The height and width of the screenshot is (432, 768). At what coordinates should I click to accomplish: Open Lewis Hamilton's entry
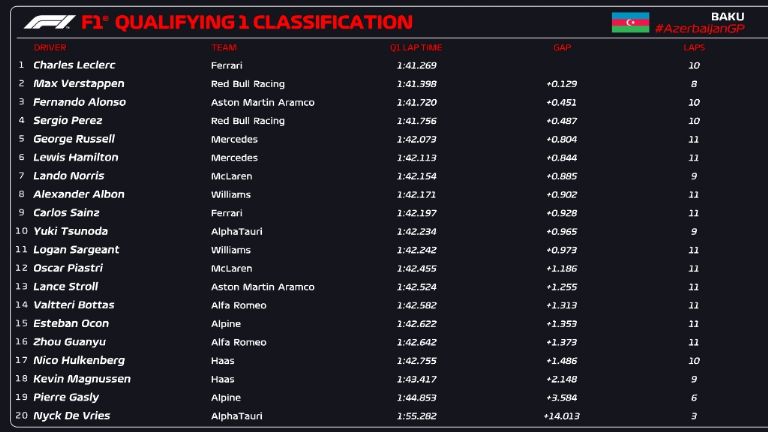(75, 157)
